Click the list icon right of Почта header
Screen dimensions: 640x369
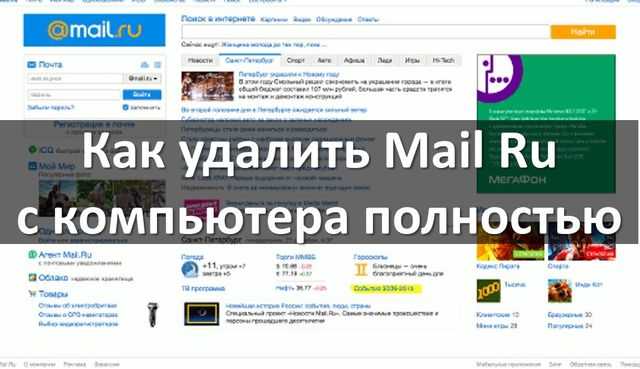click(158, 65)
